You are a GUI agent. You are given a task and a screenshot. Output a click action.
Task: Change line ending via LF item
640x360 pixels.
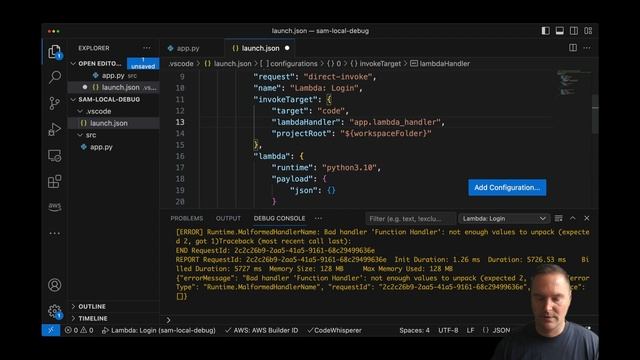click(x=470, y=330)
